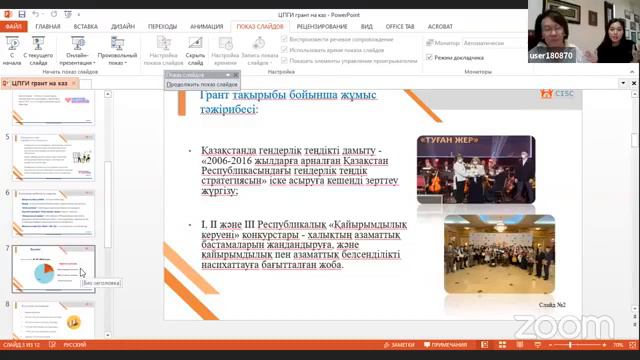This screenshot has width=640, height=360.
Task: Click РУССКИЙ language indicator
Action: click(75, 345)
